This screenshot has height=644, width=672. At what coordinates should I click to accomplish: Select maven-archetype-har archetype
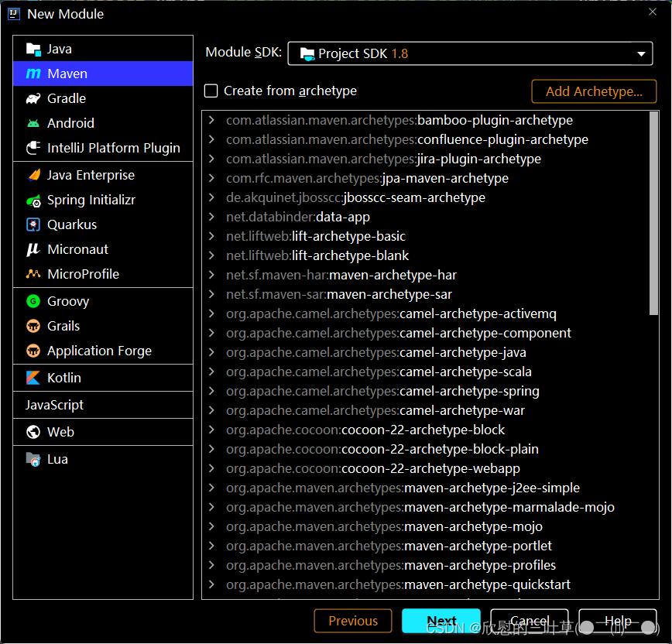341,275
